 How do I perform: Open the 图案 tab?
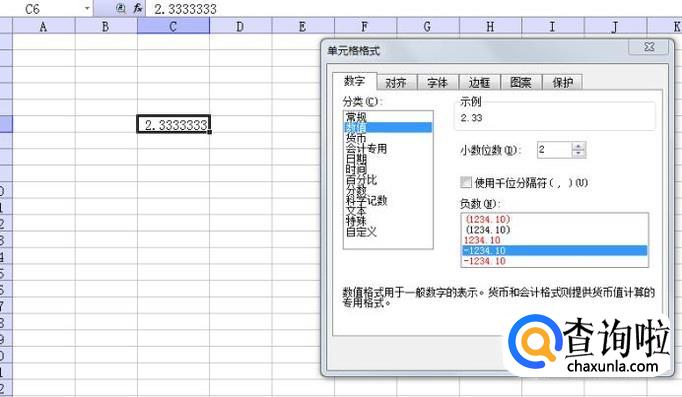click(x=521, y=82)
